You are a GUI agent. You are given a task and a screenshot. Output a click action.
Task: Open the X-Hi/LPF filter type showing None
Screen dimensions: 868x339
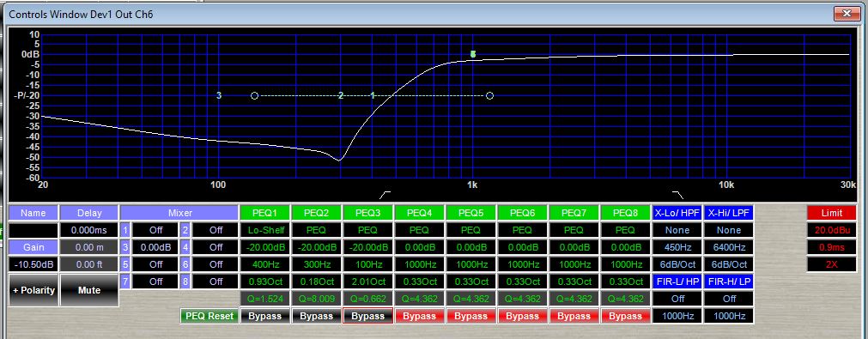click(x=729, y=230)
